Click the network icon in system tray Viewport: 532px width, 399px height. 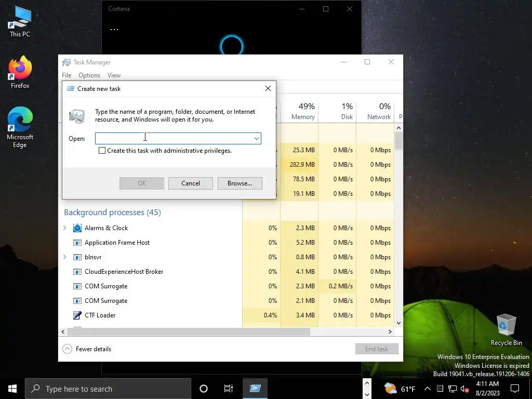point(453,389)
